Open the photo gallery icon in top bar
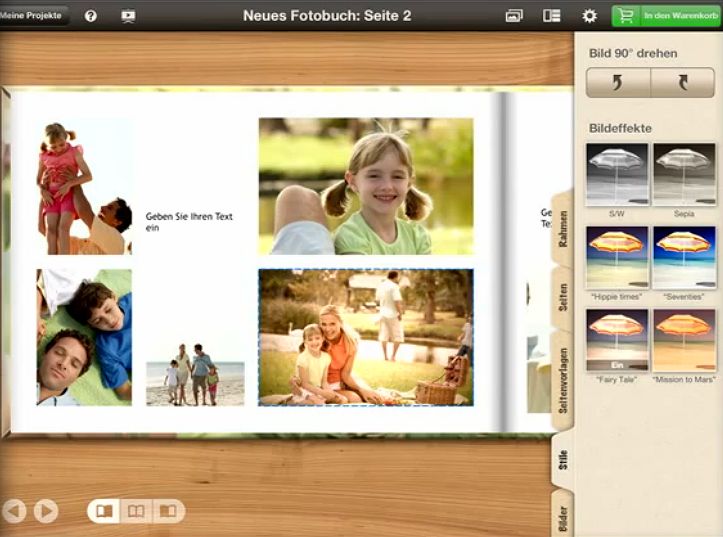Image resolution: width=723 pixels, height=537 pixels. tap(514, 16)
